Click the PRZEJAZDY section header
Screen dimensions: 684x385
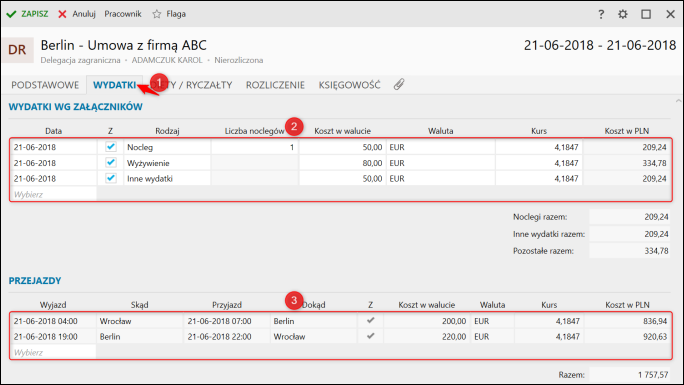pyautogui.click(x=35, y=280)
